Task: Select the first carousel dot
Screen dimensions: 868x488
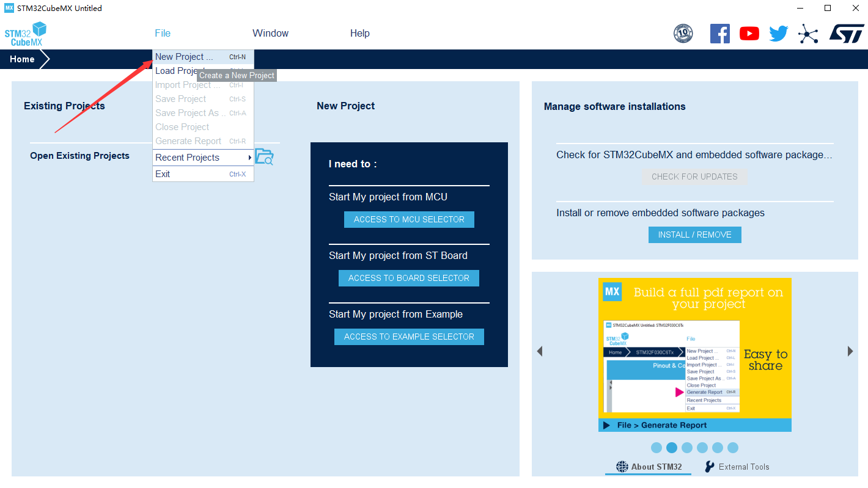Action: (x=657, y=448)
